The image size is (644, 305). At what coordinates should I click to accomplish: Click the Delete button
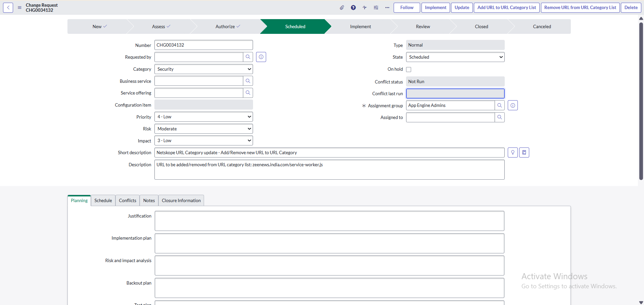[x=631, y=7]
